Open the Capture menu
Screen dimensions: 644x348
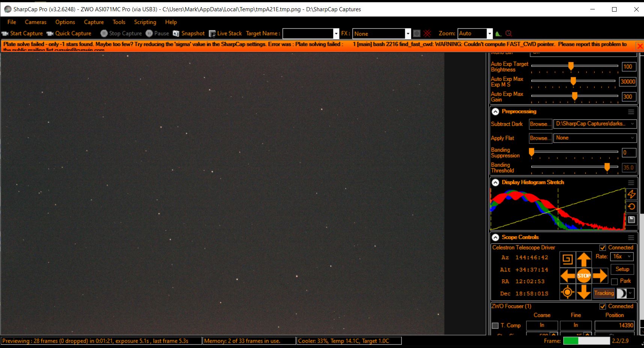[94, 22]
